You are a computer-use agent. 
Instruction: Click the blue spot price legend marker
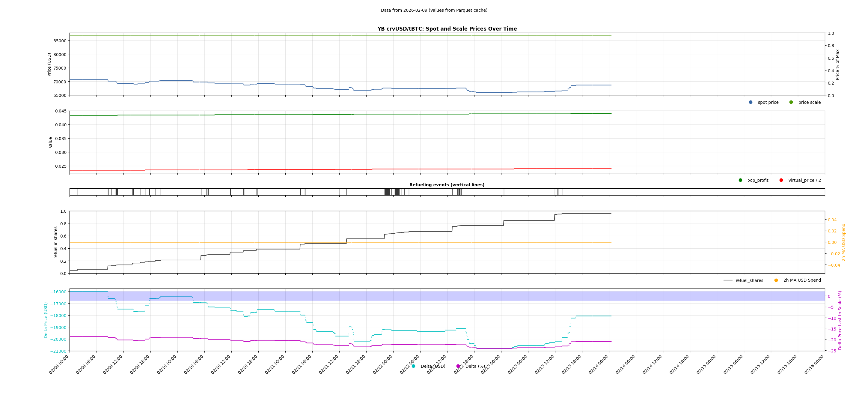[751, 102]
